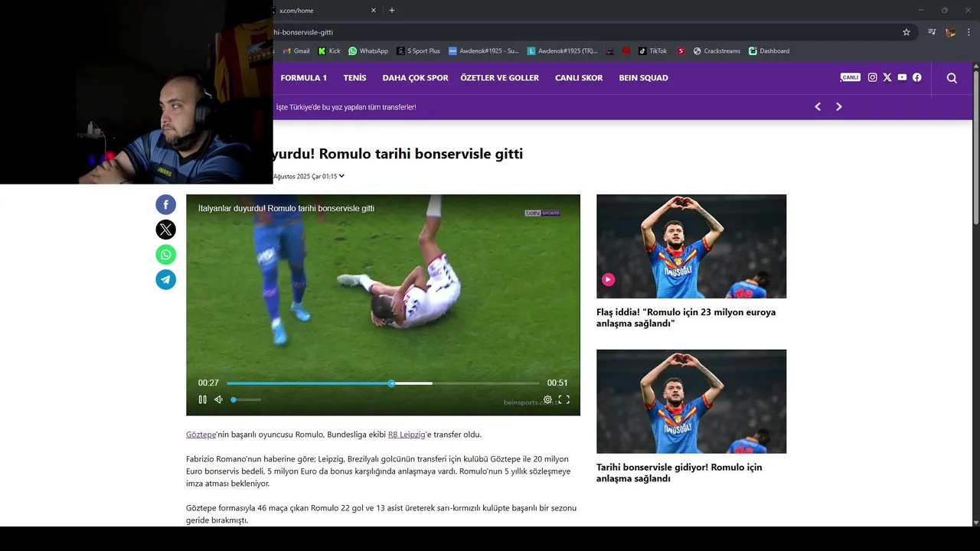This screenshot has height=551, width=980.
Task: Pause the video player
Action: (202, 399)
